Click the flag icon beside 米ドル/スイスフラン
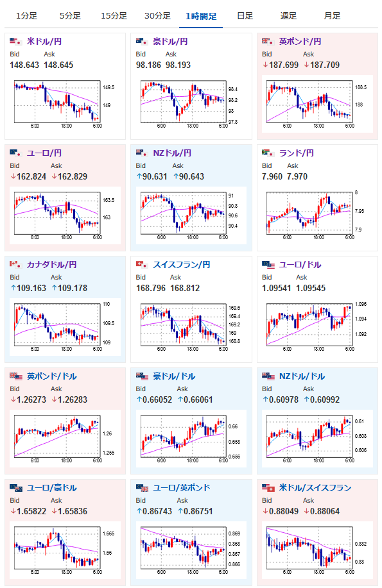 pos(268,487)
